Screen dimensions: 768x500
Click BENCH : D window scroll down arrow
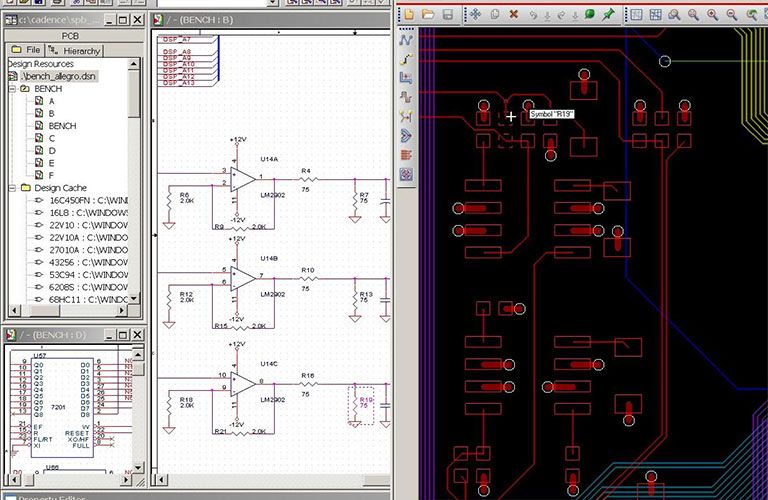139,468
